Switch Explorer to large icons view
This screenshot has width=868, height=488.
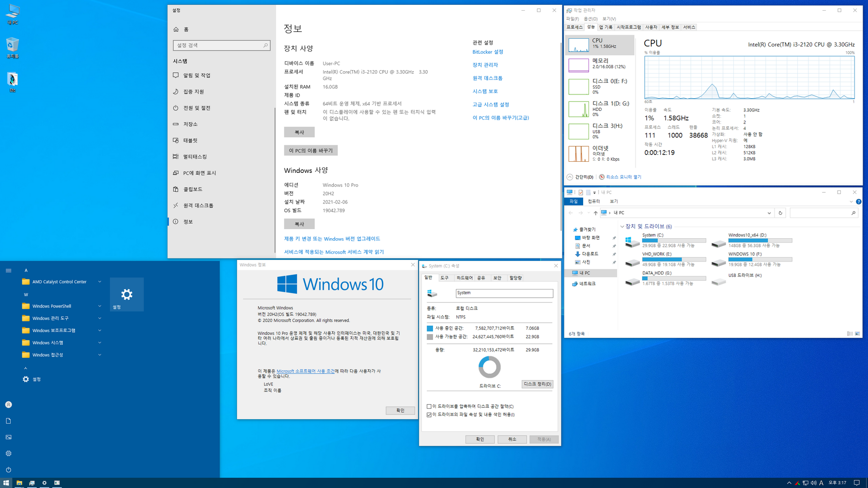point(857,334)
